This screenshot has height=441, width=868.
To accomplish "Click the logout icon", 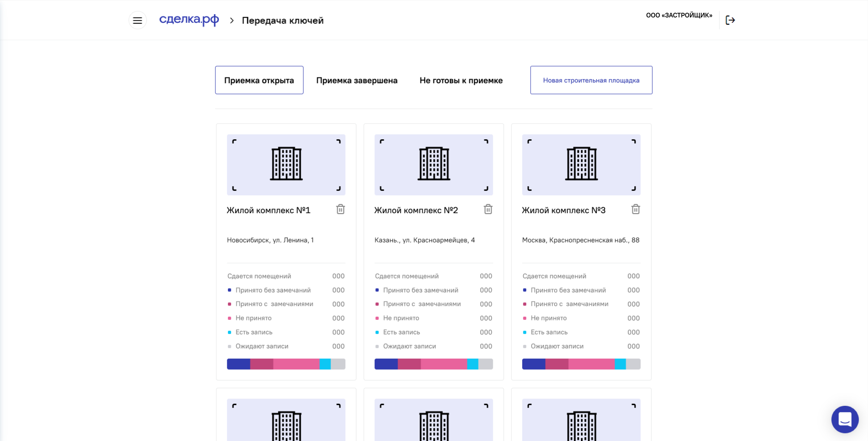I will (x=730, y=20).
